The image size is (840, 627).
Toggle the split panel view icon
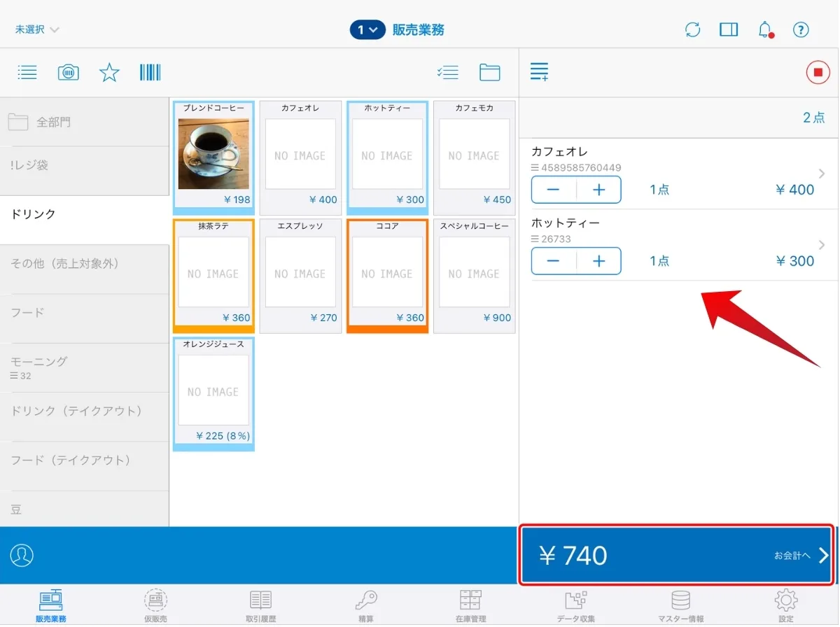[x=729, y=29]
